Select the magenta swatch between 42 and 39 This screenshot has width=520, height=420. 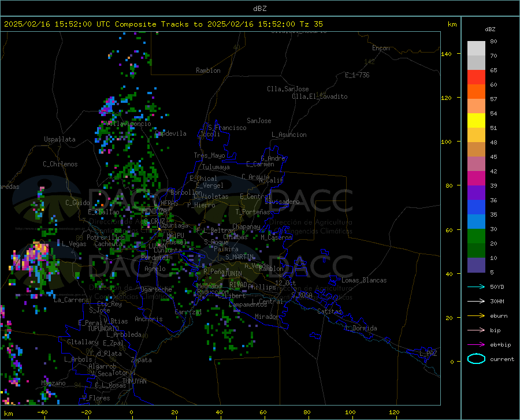point(476,179)
